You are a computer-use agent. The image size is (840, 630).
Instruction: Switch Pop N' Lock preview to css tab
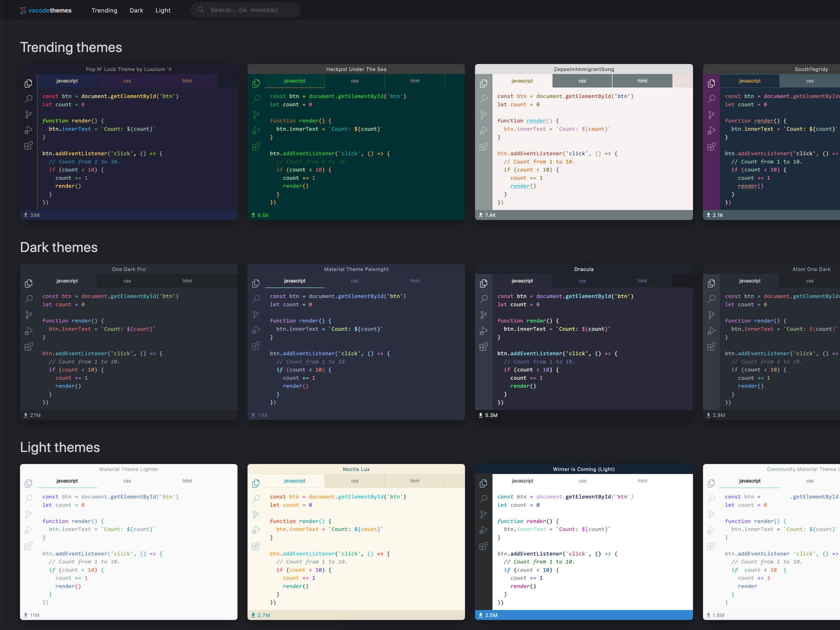127,81
